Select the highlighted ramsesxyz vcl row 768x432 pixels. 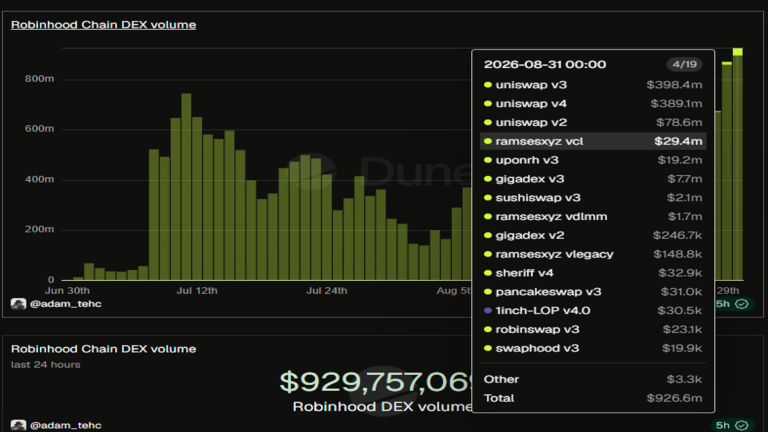point(593,141)
